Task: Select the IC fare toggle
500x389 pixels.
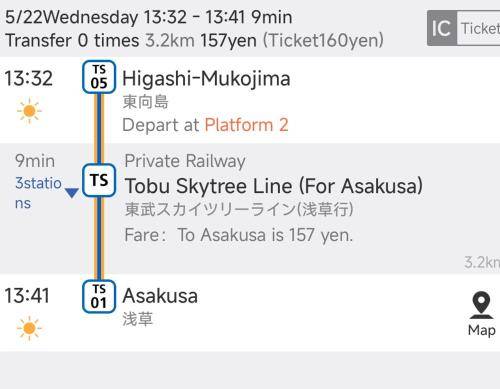Action: (x=442, y=28)
